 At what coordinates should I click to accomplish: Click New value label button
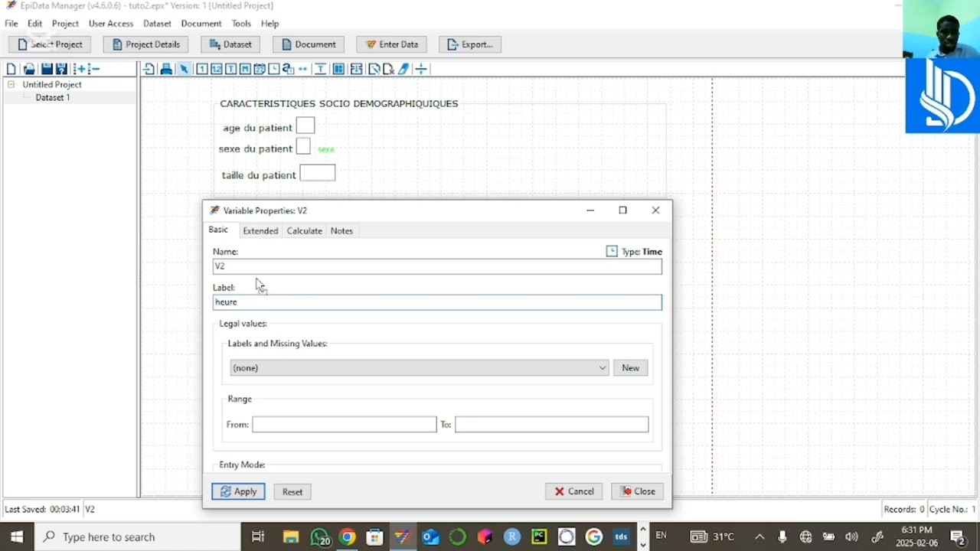tap(630, 368)
